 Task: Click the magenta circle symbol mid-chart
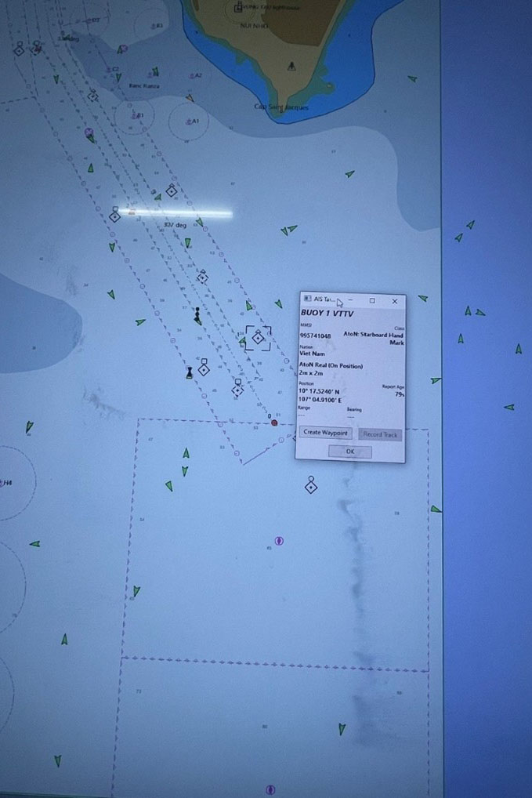pyautogui.click(x=279, y=541)
